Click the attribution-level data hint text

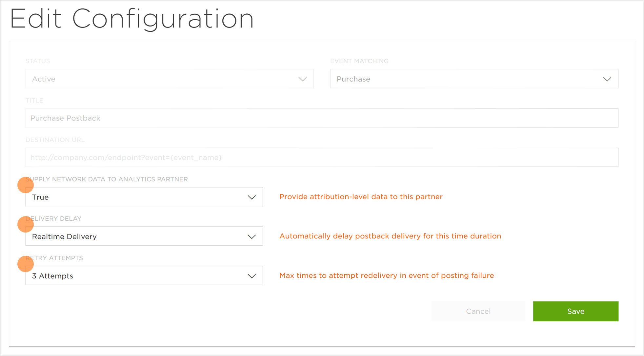tap(361, 197)
